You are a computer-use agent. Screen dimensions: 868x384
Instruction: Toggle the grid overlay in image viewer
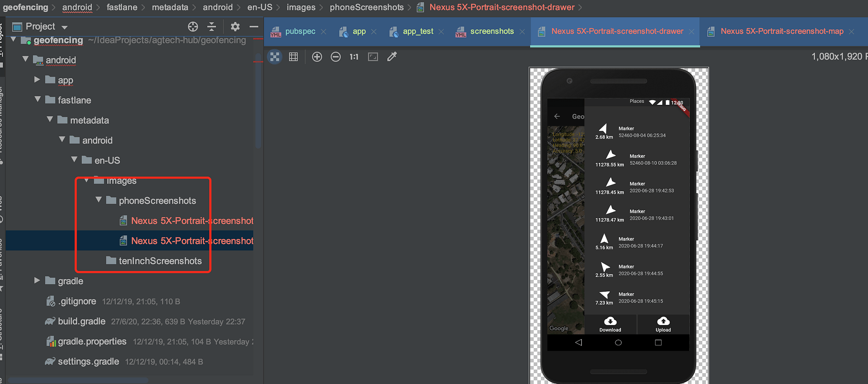293,57
